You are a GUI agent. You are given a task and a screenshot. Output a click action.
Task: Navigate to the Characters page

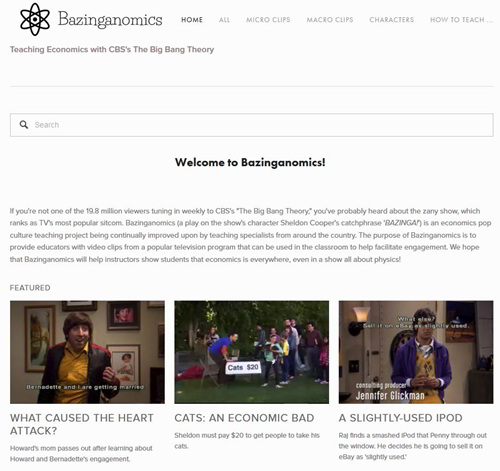[x=391, y=20]
